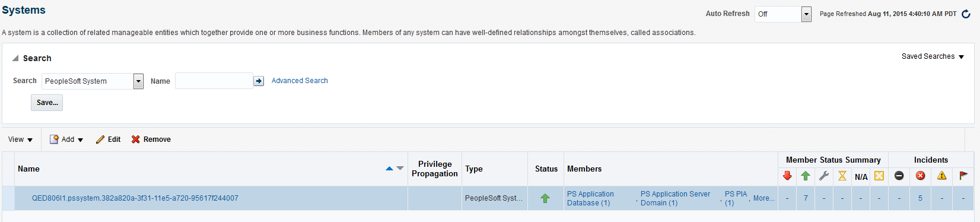Open PS Application Server Domain (1) link
This screenshot has width=980, height=222.
tap(675, 198)
